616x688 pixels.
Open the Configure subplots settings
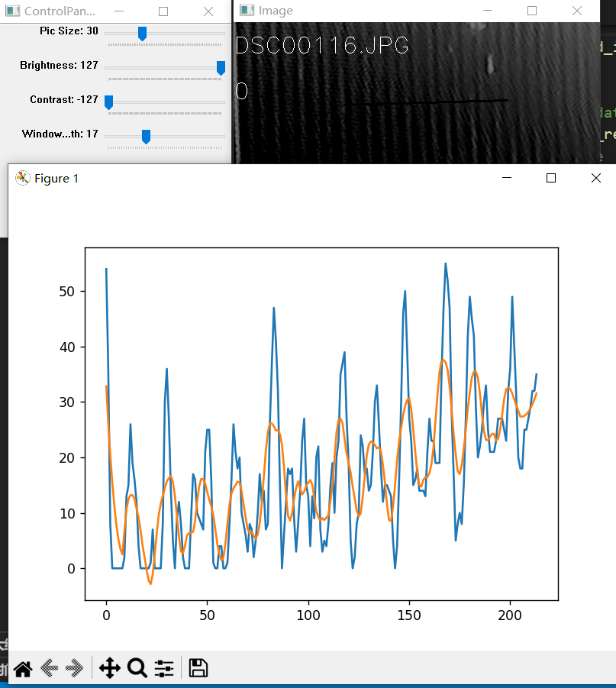164,668
